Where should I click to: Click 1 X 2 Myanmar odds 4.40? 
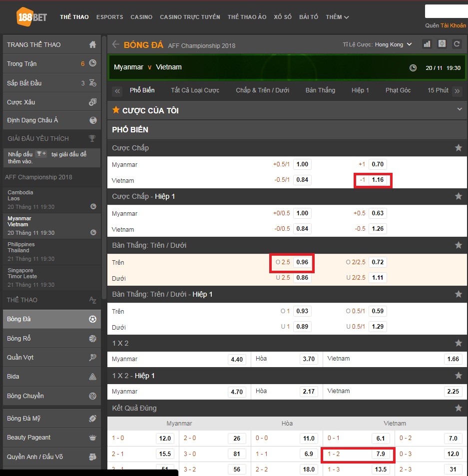click(x=237, y=360)
